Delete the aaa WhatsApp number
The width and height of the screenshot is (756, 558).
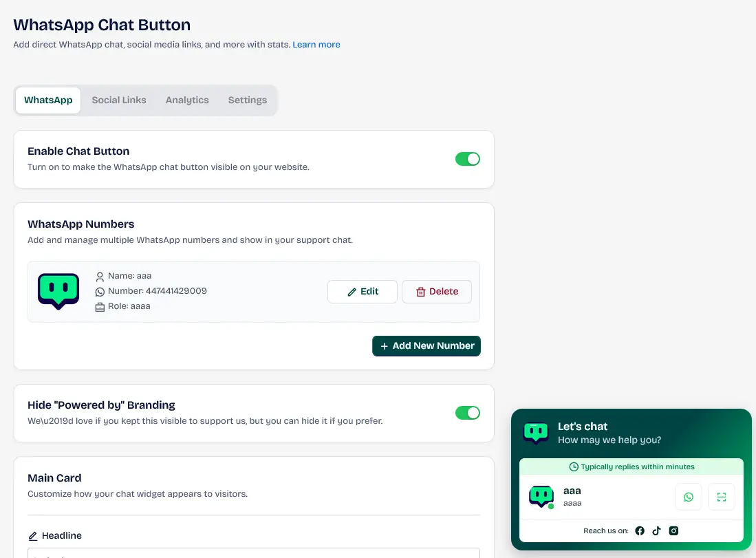437,292
